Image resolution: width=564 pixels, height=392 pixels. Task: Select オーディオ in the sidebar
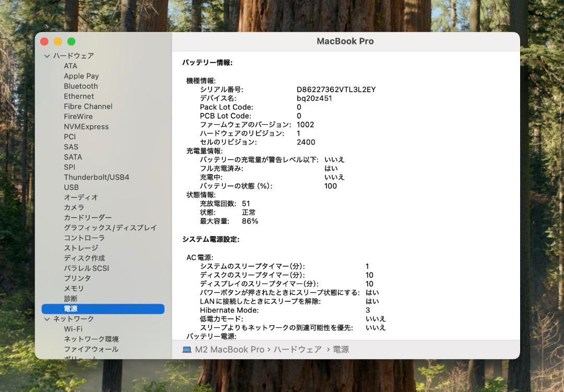click(81, 197)
